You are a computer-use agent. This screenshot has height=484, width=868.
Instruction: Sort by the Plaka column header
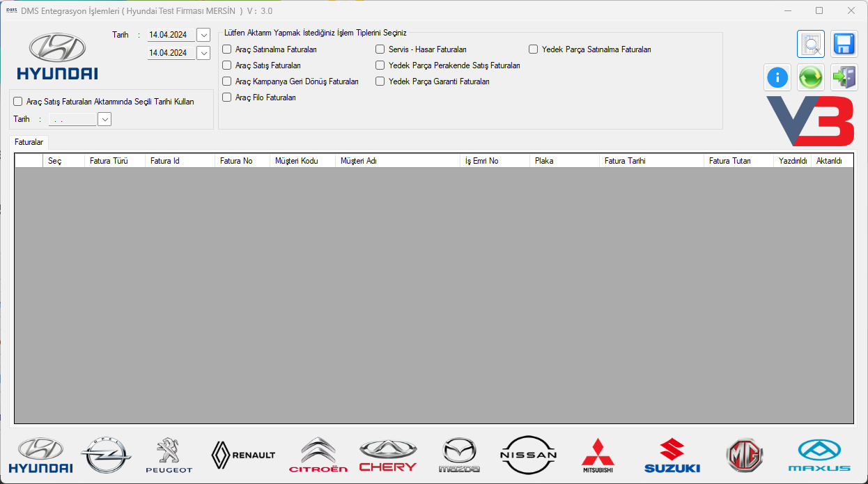click(x=564, y=161)
